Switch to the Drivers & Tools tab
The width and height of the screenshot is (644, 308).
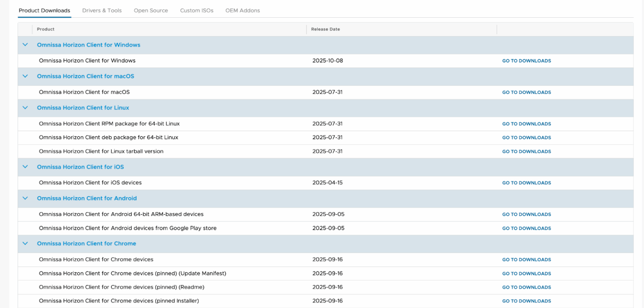point(102,11)
